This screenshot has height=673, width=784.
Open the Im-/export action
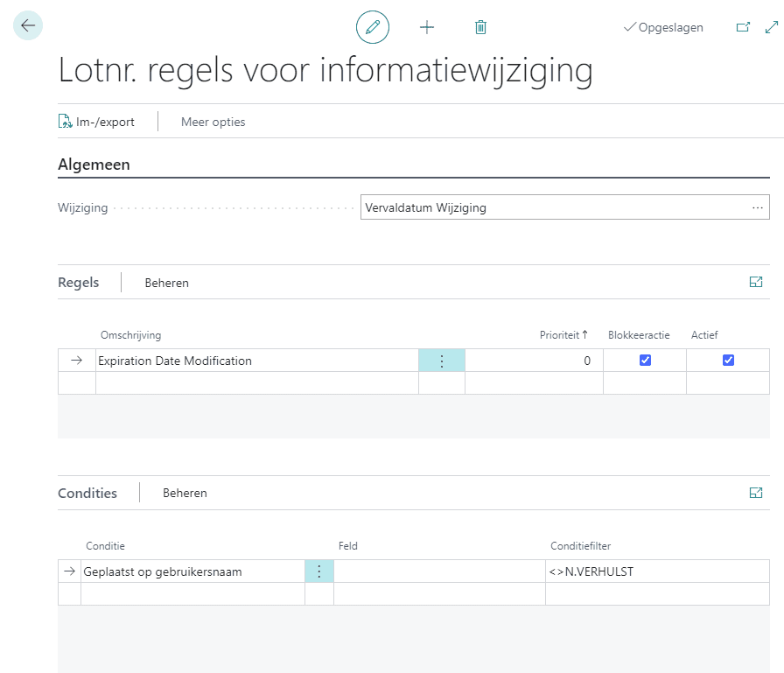coord(97,122)
